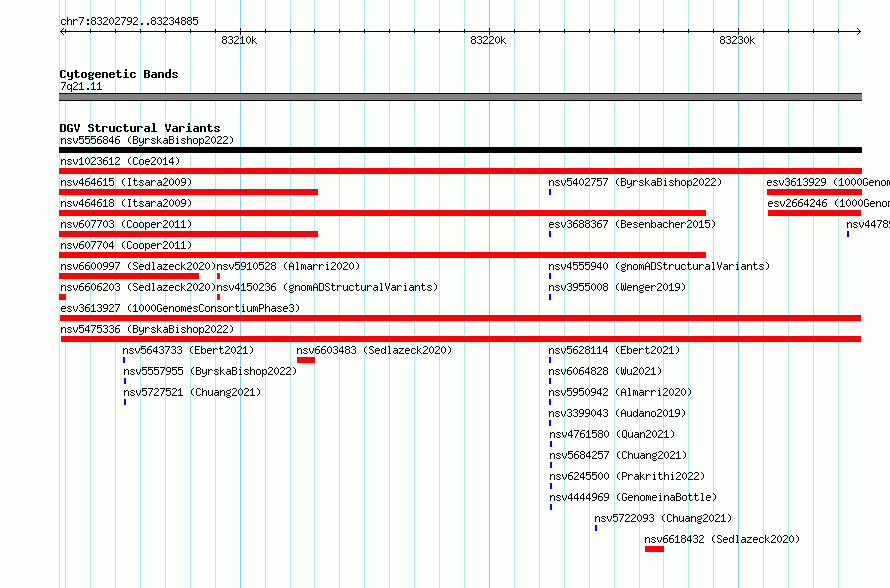Click the nsv464615 (Itsara2009) label
The image size is (890, 588).
pyautogui.click(x=126, y=182)
